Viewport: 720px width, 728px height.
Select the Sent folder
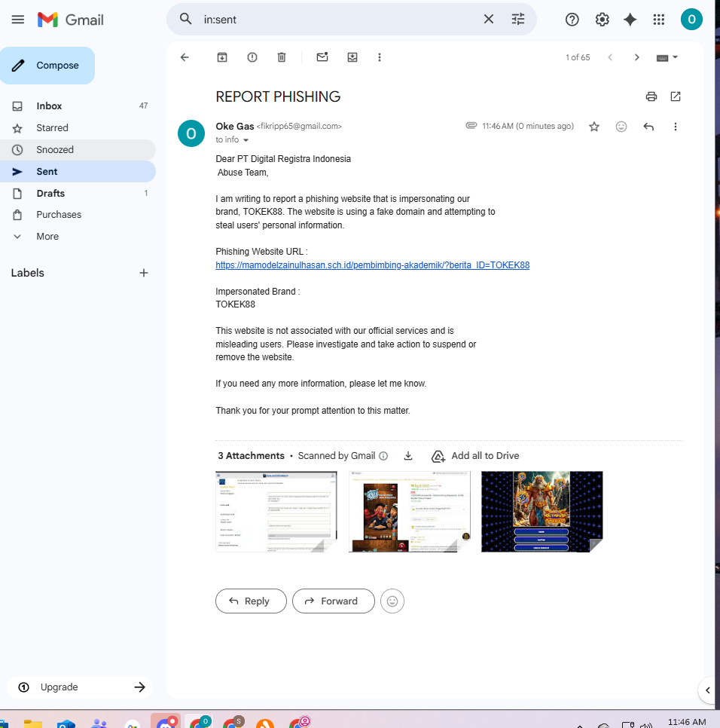point(78,171)
